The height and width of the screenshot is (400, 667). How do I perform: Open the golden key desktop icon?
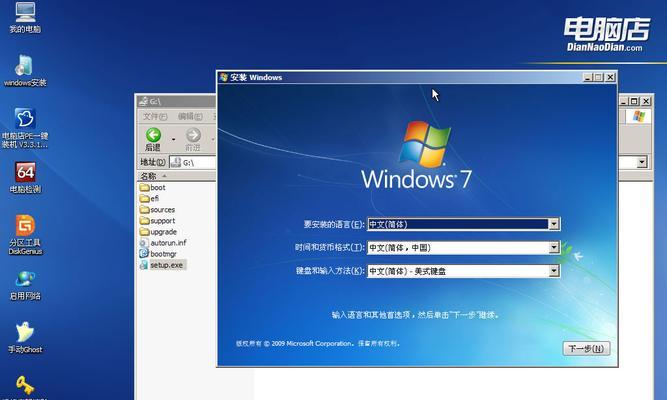coord(25,386)
